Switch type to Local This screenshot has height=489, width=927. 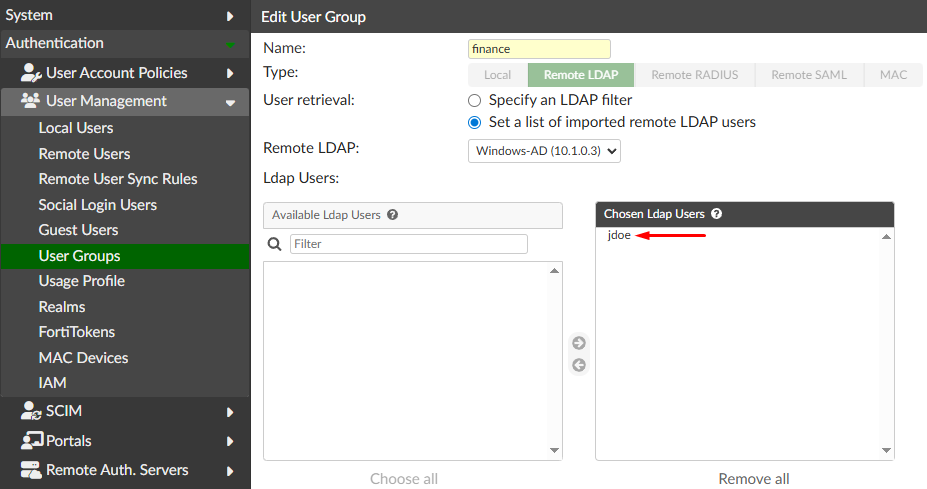498,75
